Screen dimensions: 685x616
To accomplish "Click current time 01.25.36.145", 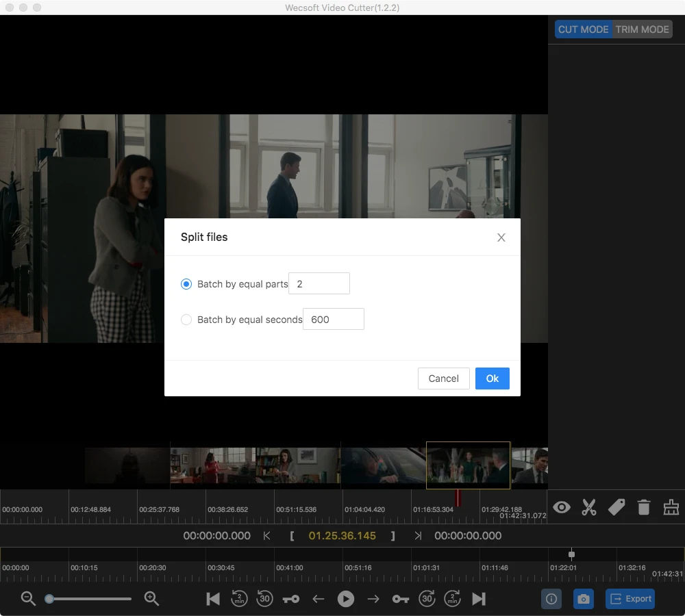I will (x=342, y=536).
